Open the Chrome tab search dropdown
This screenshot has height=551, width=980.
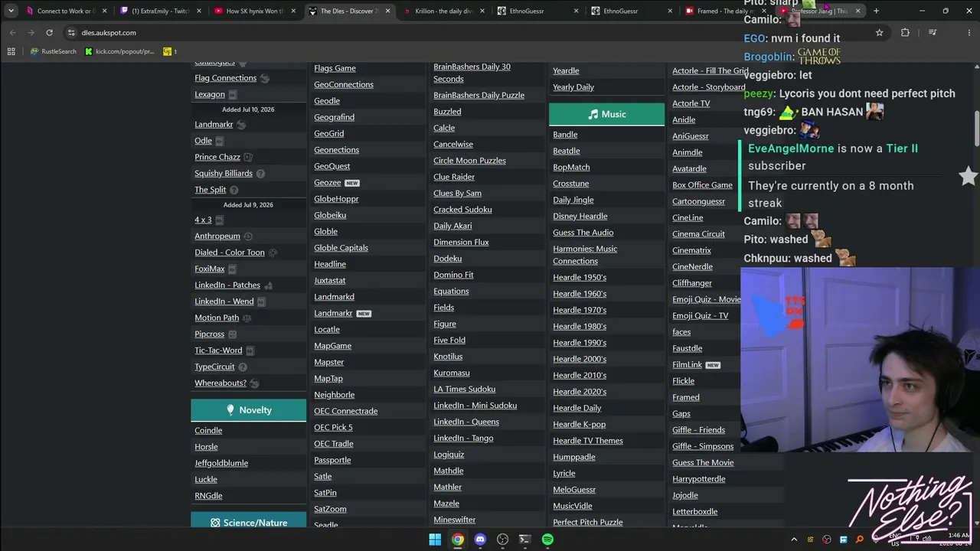11,11
